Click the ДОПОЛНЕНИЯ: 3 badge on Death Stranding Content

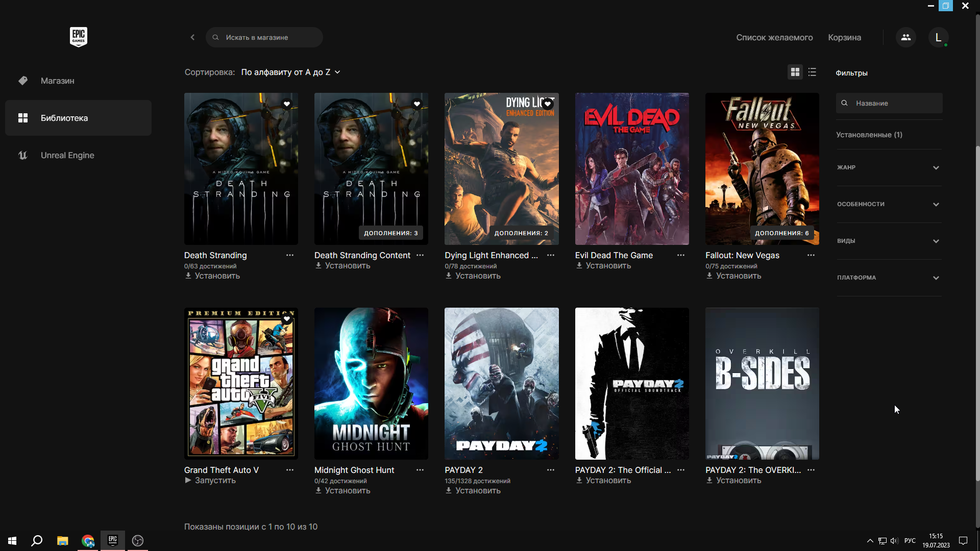(x=391, y=233)
